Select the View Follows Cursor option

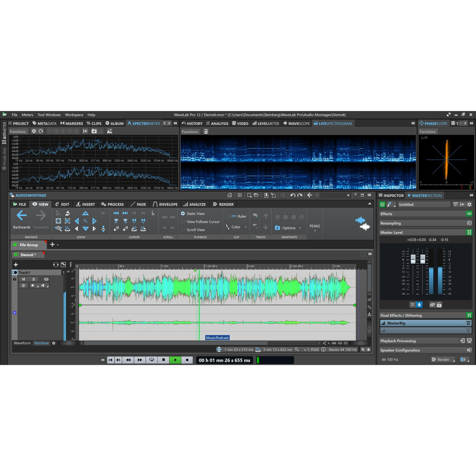[x=183, y=222]
